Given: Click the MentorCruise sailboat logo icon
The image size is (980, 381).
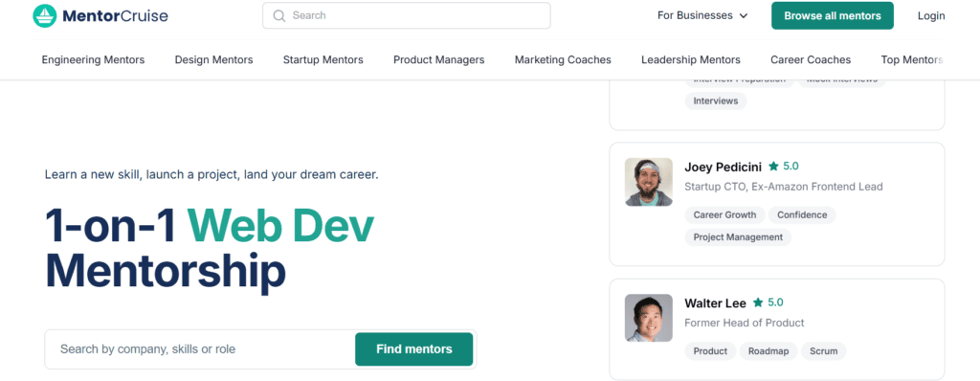Looking at the screenshot, I should pyautogui.click(x=44, y=15).
